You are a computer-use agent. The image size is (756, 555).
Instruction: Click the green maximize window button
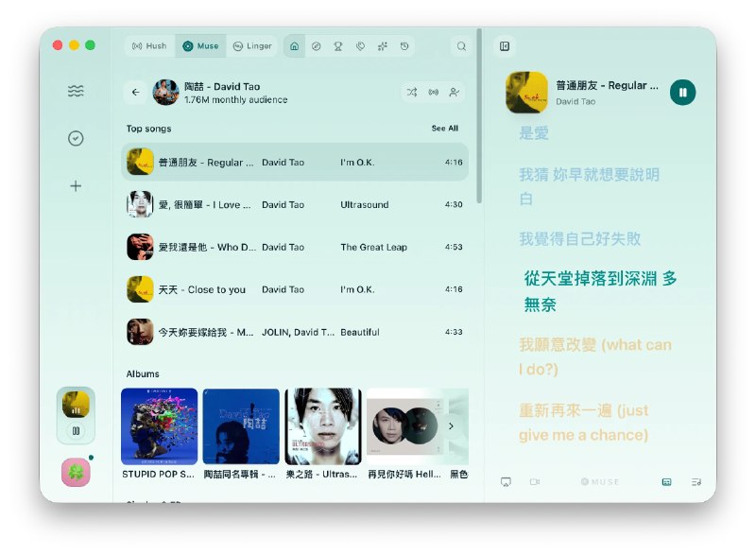90,45
